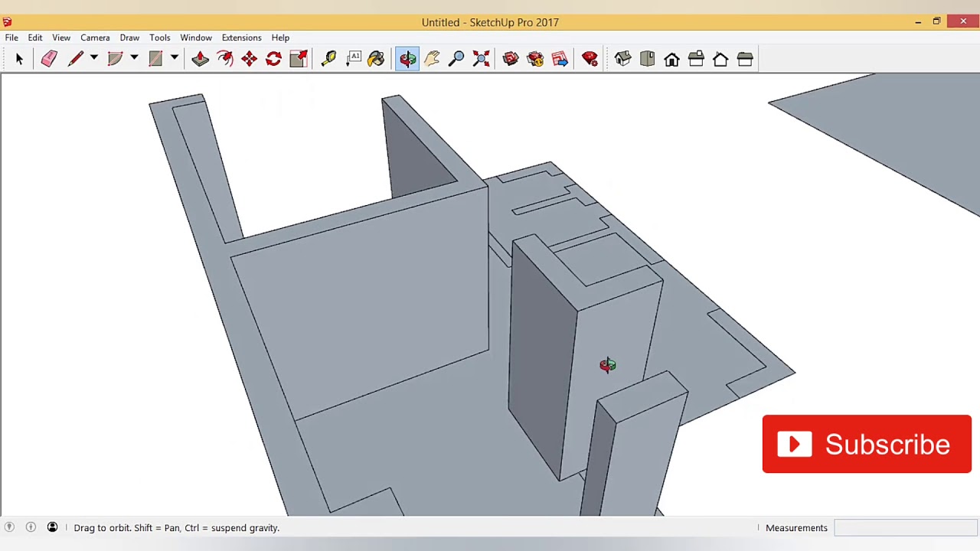980x551 pixels.
Task: Open the Help menu
Action: [x=280, y=37]
